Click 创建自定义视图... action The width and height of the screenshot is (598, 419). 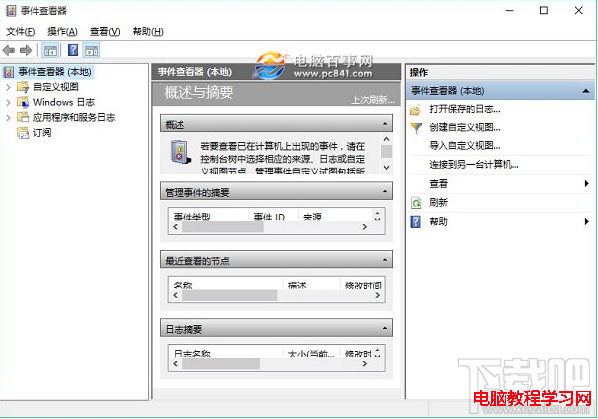(465, 127)
